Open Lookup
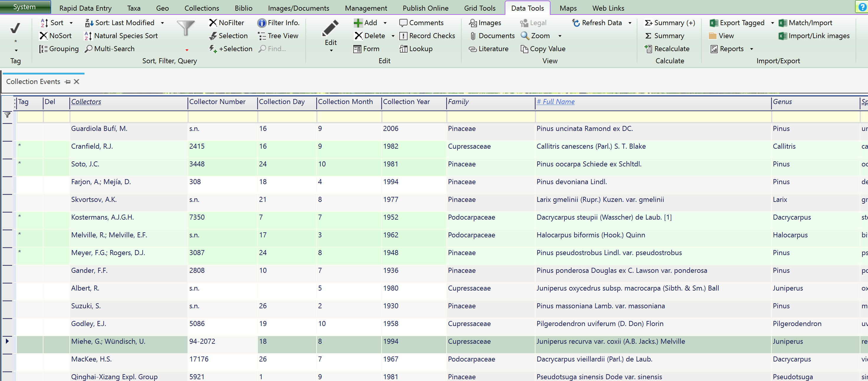The width and height of the screenshot is (868, 381). pos(416,49)
